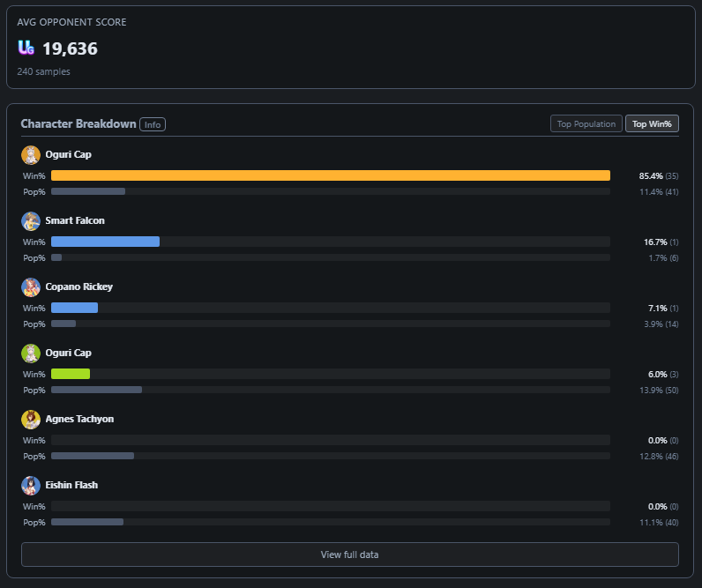Switch to Top Population view

pos(586,124)
